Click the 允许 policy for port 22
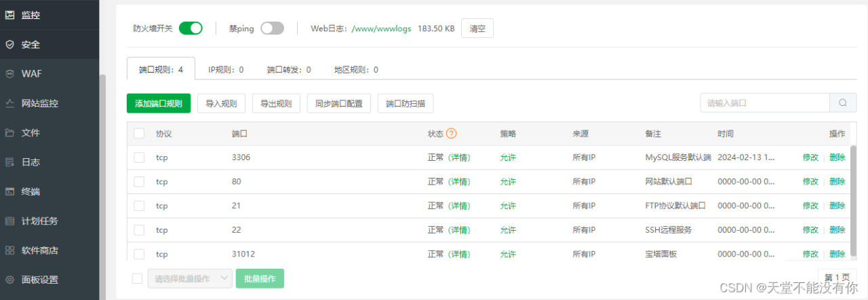 (x=508, y=230)
